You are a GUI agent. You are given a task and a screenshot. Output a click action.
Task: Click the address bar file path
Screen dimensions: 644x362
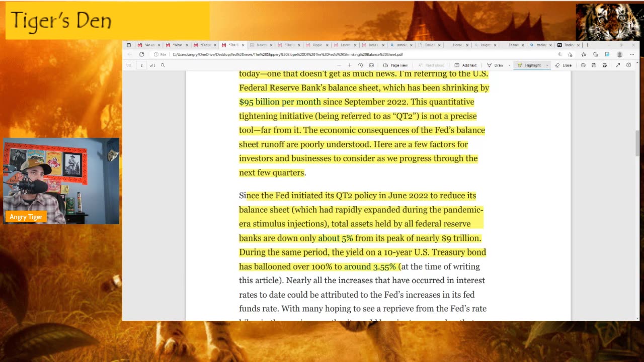(288, 54)
